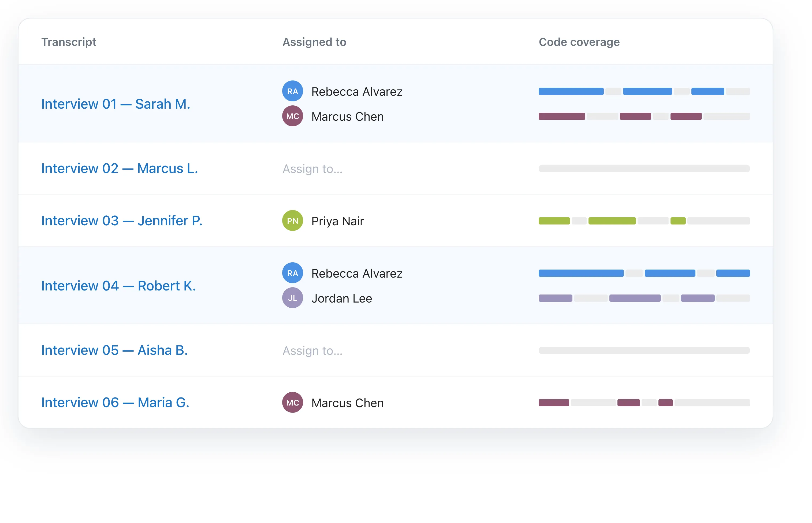Open Interview 01 — Sarah M. transcript
The width and height of the screenshot is (812, 523).
point(116,104)
